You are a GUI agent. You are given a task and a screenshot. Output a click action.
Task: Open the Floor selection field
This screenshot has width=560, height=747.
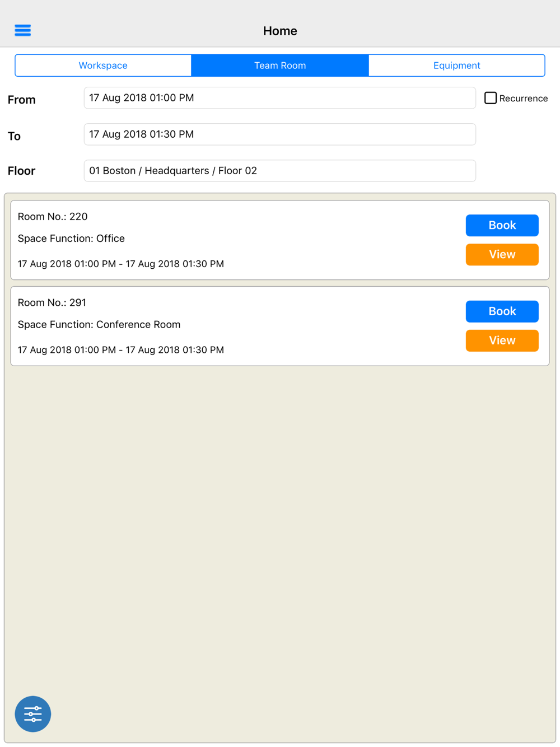click(280, 171)
